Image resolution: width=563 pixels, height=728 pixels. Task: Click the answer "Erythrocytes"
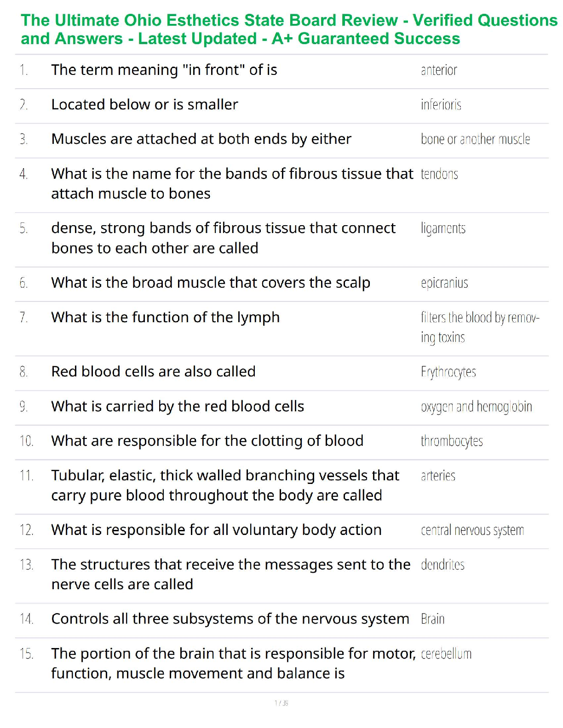(x=448, y=372)
